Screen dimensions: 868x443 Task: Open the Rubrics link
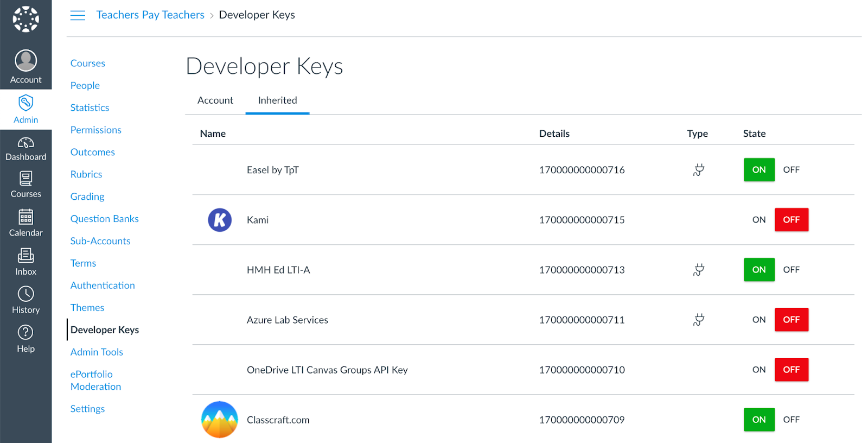86,174
